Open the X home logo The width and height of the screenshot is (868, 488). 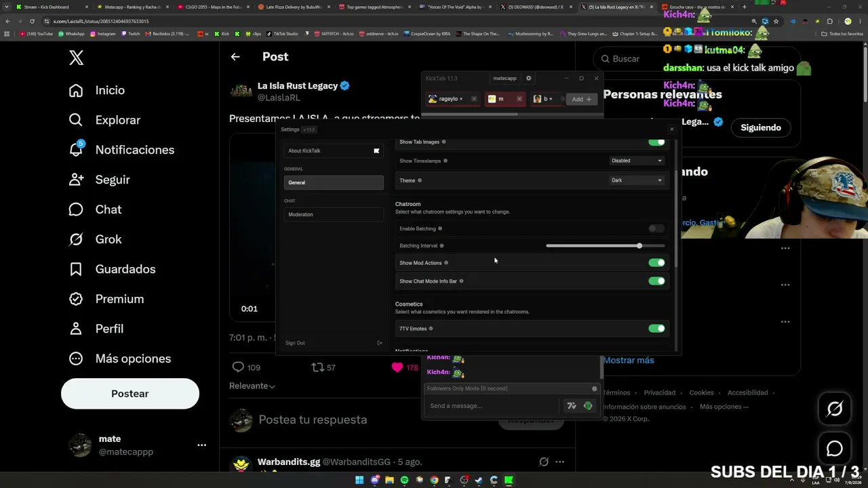76,58
